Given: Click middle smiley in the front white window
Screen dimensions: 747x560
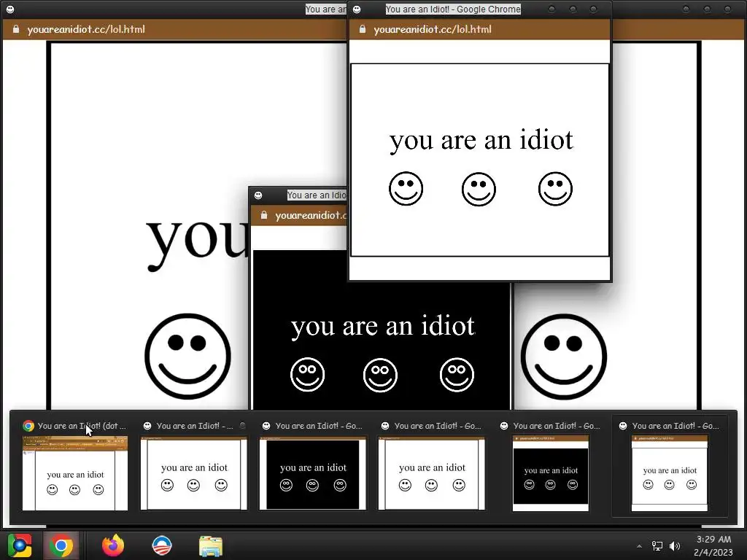Looking at the screenshot, I should (479, 189).
